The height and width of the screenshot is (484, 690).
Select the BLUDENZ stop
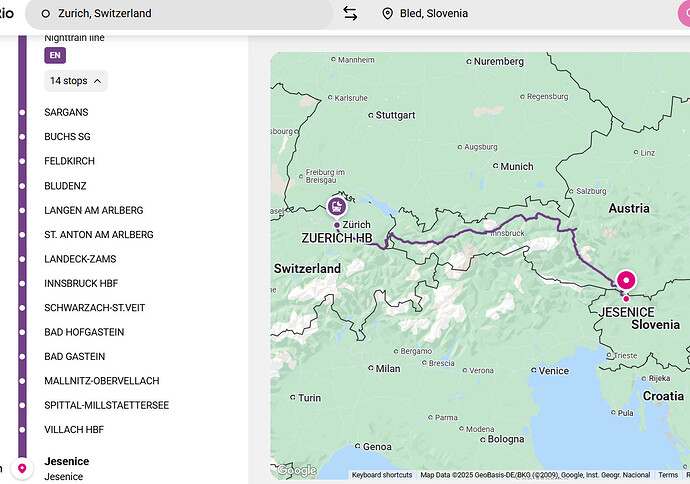click(x=65, y=186)
